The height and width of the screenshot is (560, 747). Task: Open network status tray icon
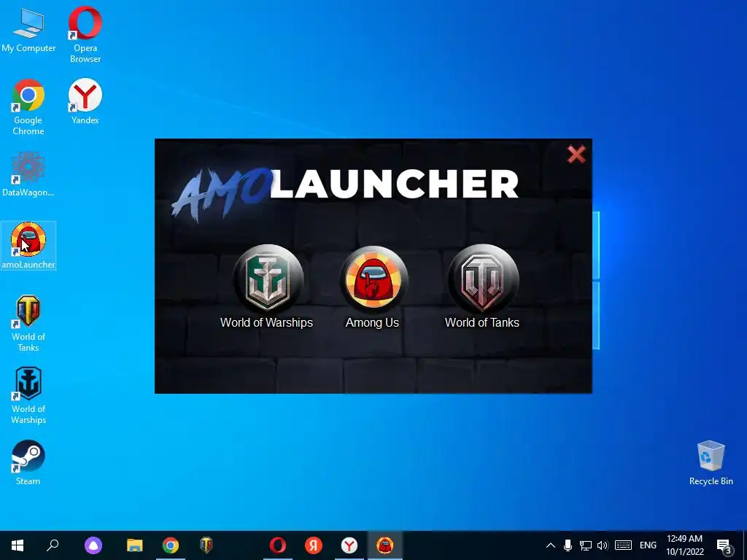[586, 545]
